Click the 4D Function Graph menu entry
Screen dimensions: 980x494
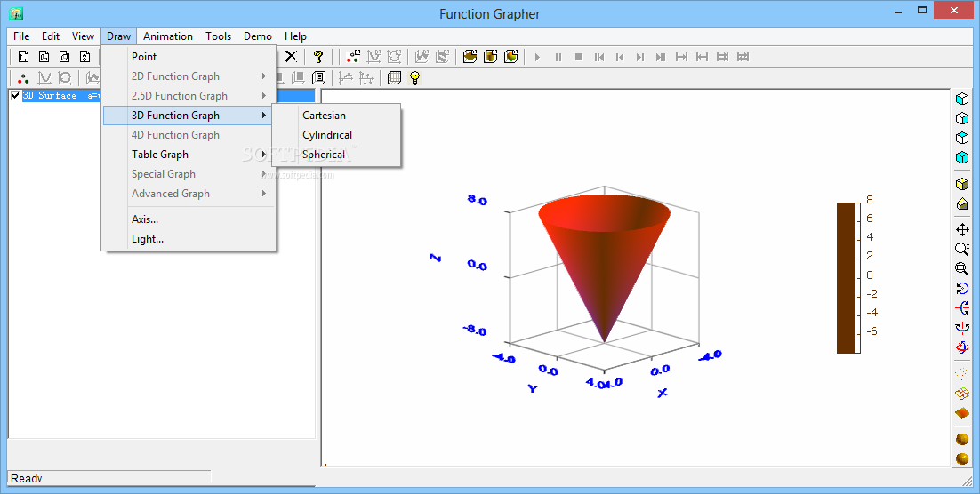pyautogui.click(x=188, y=135)
